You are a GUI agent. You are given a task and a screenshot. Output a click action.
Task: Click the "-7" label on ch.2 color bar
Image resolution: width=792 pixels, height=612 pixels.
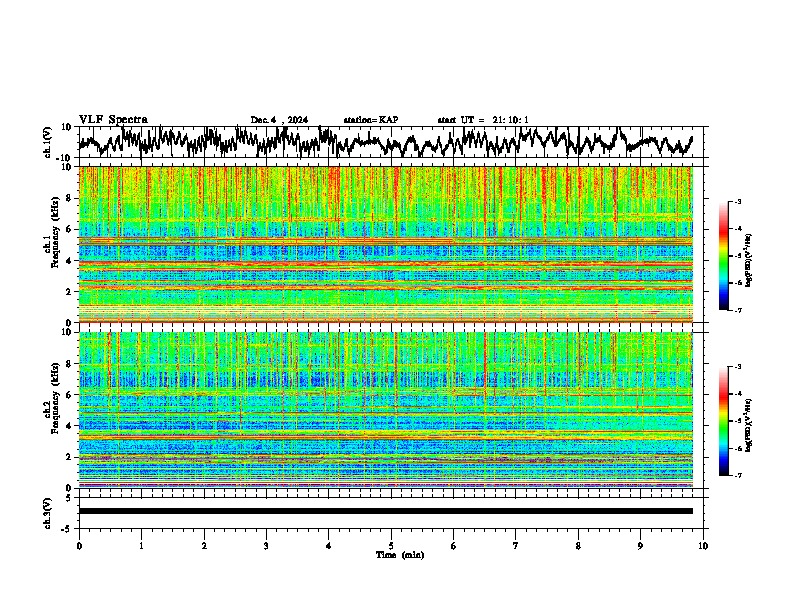[x=738, y=475]
